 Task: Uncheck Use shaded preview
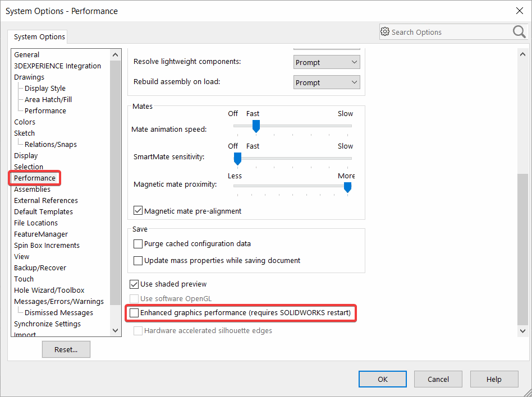point(134,284)
